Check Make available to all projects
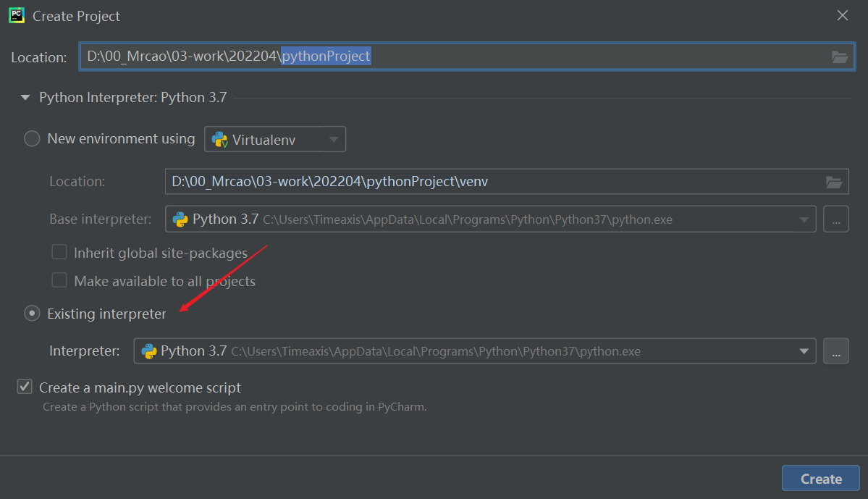 tap(59, 280)
